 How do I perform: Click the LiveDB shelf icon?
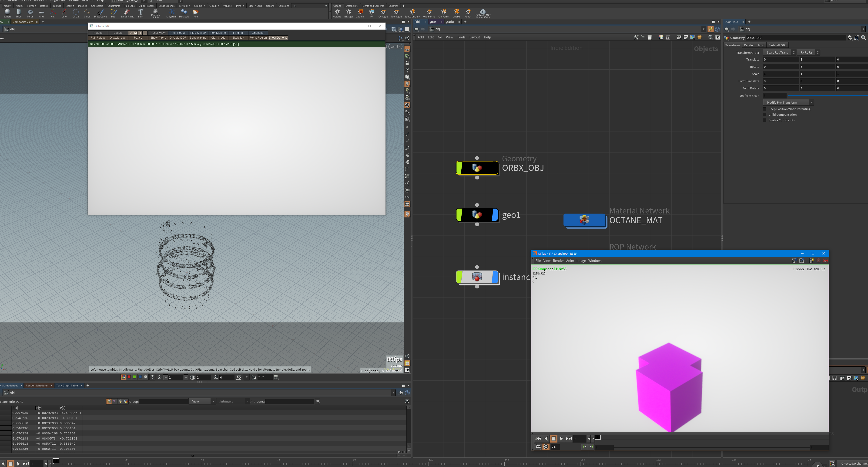point(456,13)
